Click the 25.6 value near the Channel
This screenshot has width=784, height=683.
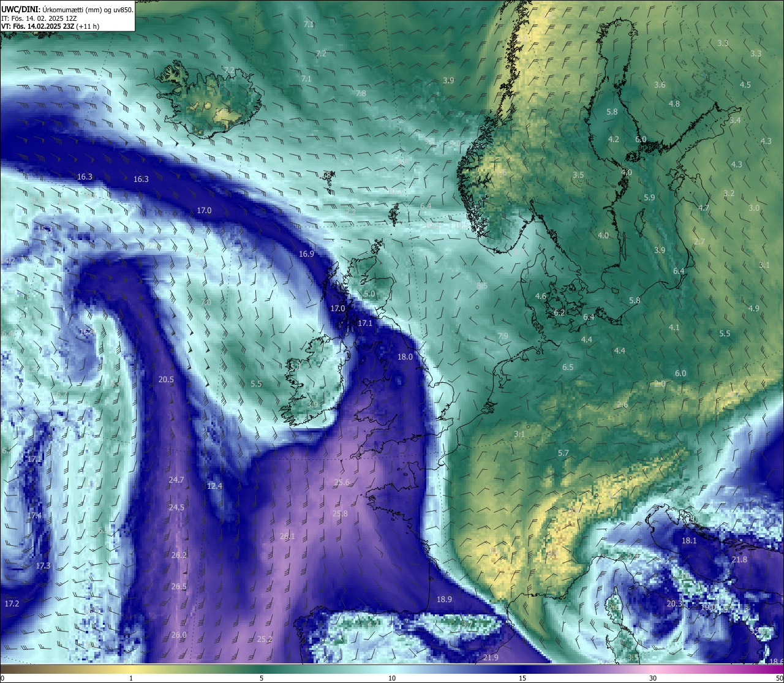(x=342, y=482)
